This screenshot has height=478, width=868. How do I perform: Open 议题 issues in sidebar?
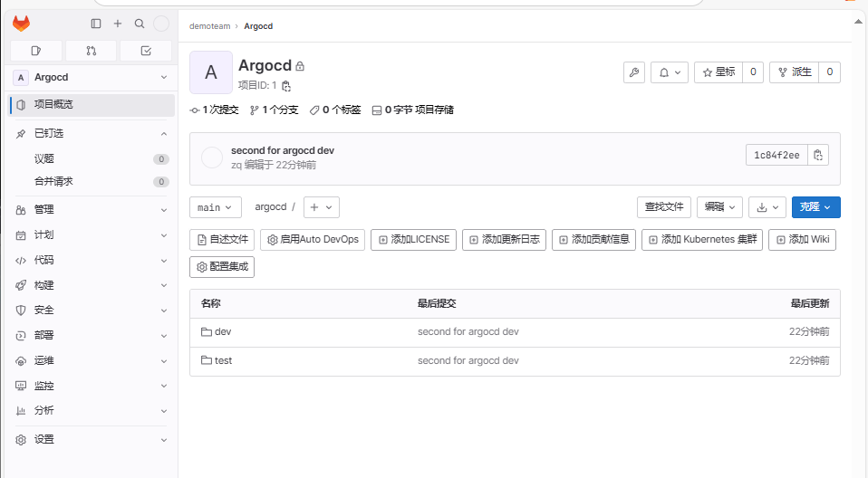pyautogui.click(x=92, y=159)
